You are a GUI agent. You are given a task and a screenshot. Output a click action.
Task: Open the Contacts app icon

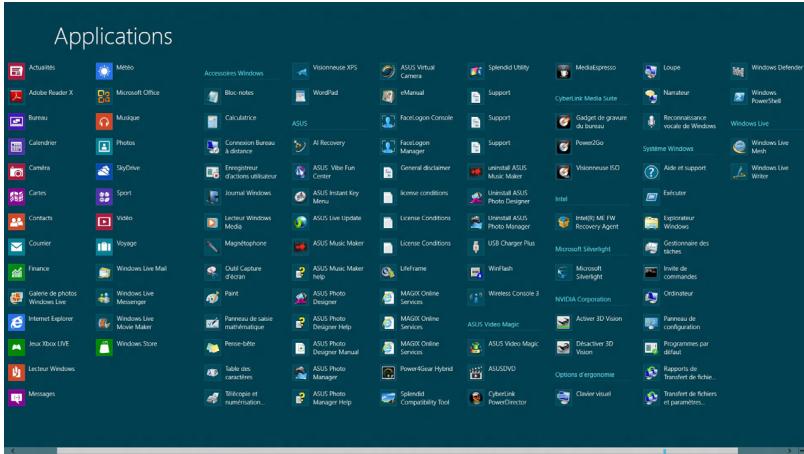tap(16, 222)
